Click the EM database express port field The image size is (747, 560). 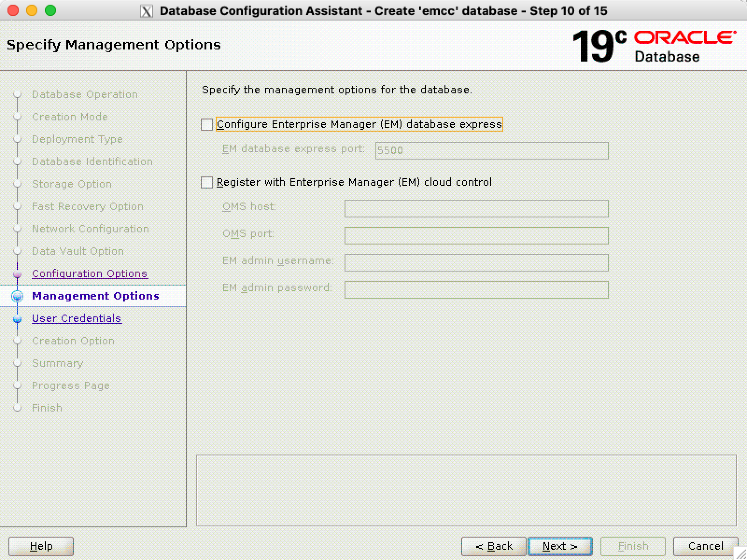pos(492,151)
